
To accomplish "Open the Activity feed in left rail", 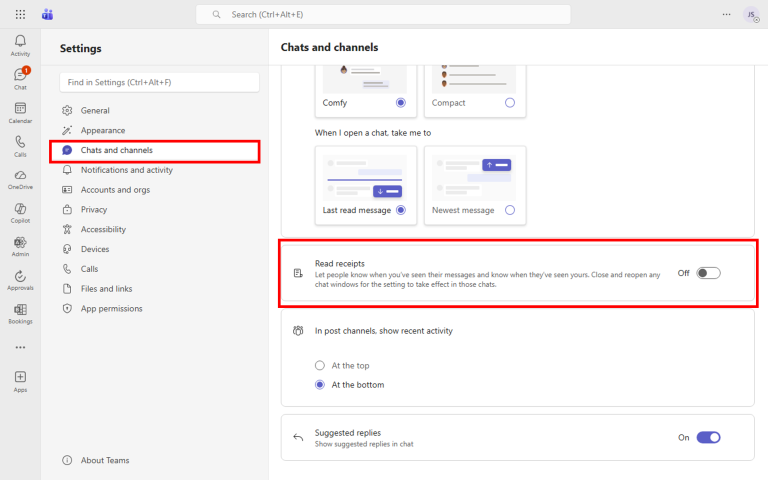I will coord(20,44).
